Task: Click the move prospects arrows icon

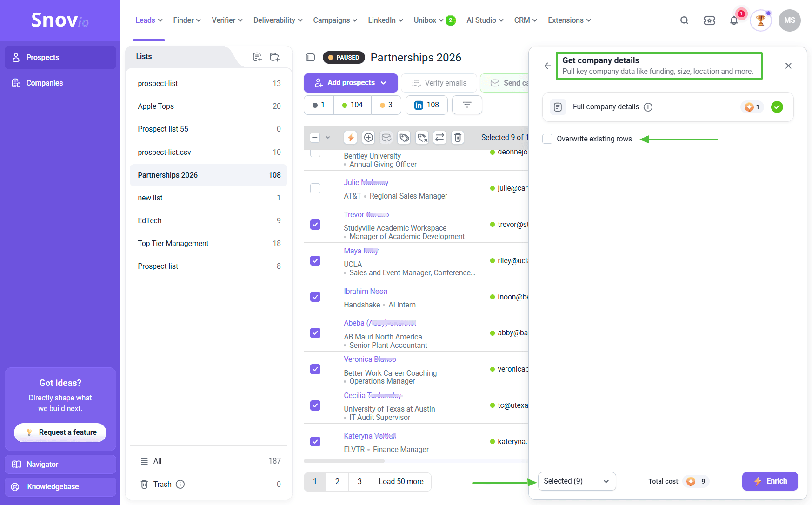Action: pos(440,137)
